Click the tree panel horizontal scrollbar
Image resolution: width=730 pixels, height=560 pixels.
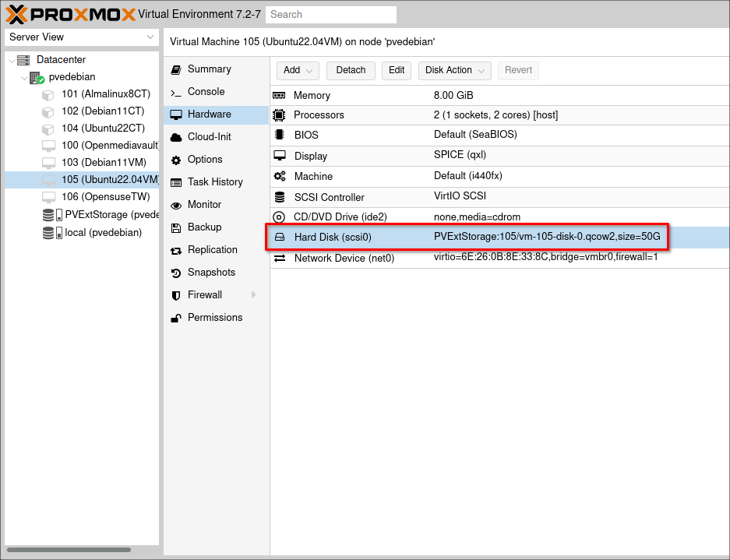[69, 550]
